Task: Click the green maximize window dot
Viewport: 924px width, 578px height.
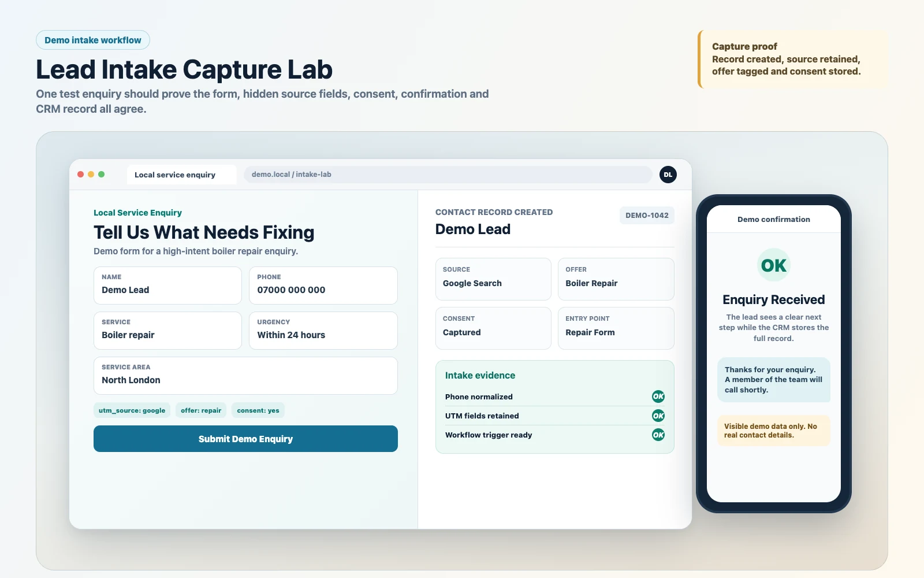Action: pyautogui.click(x=102, y=175)
